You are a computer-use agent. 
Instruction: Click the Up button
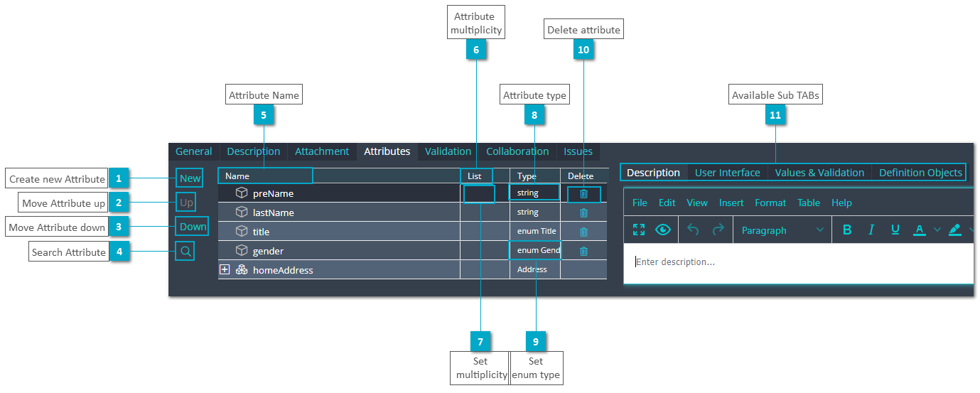click(186, 203)
